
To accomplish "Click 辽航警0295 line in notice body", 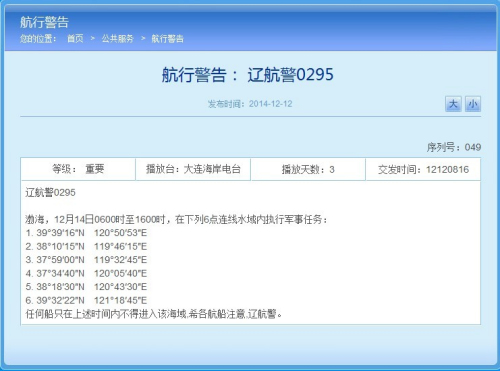I will click(x=50, y=192).
